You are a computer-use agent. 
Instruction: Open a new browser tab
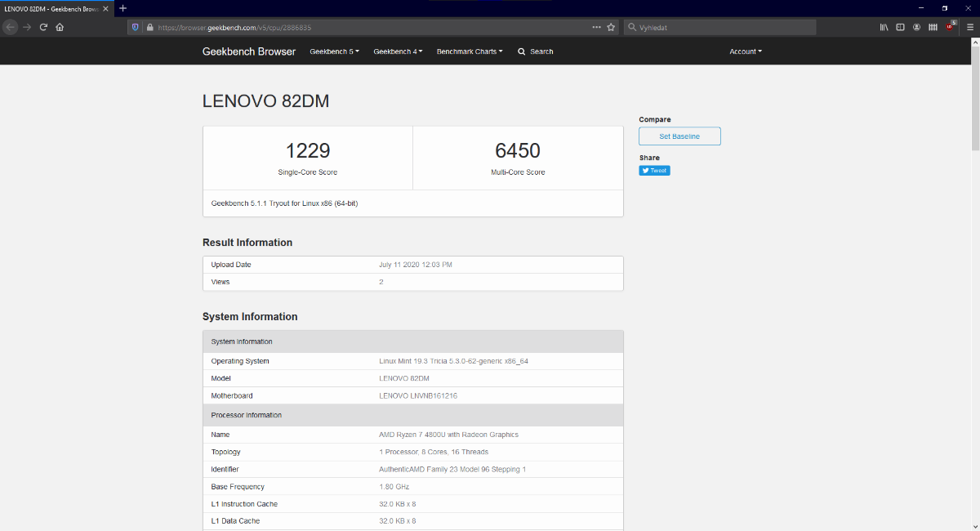(x=122, y=8)
